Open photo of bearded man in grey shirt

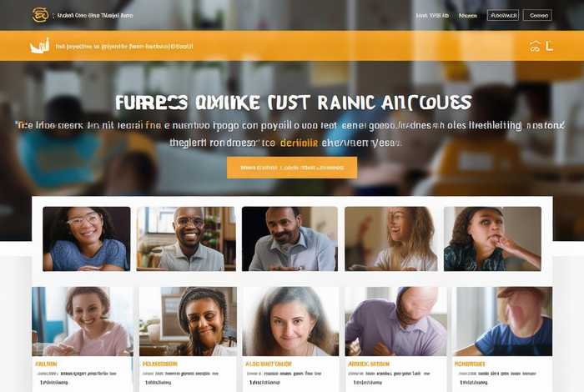pyautogui.click(x=289, y=239)
